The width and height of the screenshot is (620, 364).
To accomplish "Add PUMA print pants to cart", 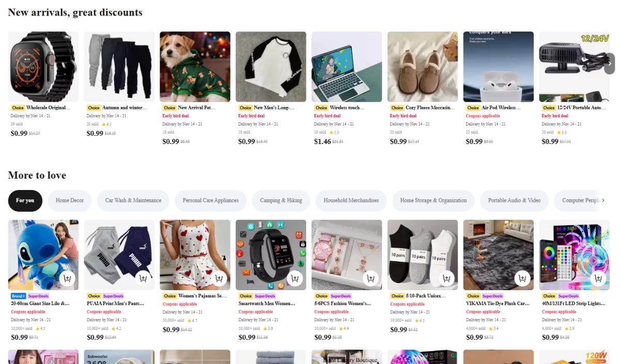I will [143, 279].
